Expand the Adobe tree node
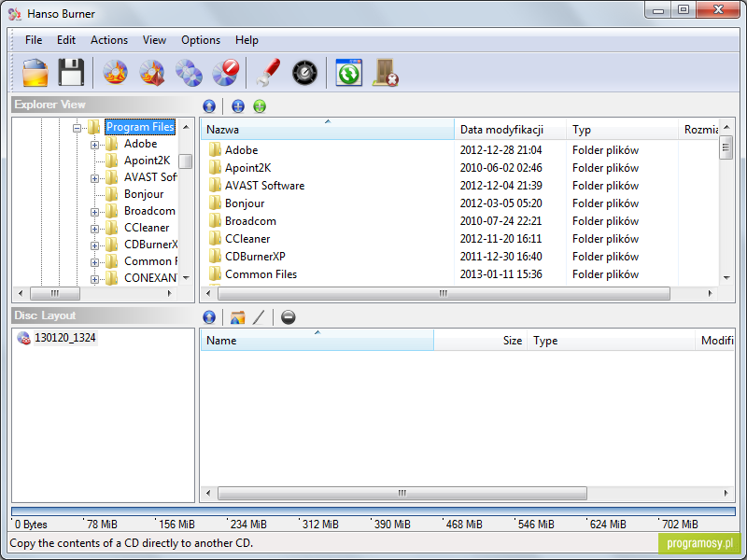Viewport: 747px width, 560px height. (x=94, y=145)
